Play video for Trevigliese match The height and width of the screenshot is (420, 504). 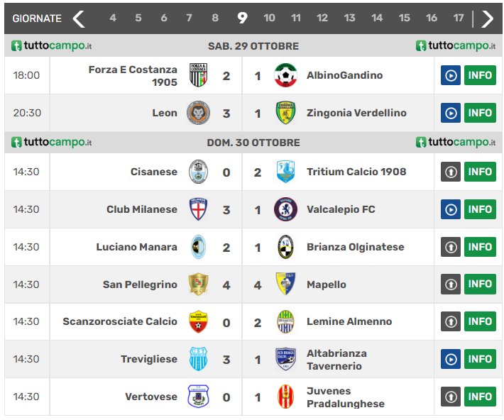[x=451, y=359]
